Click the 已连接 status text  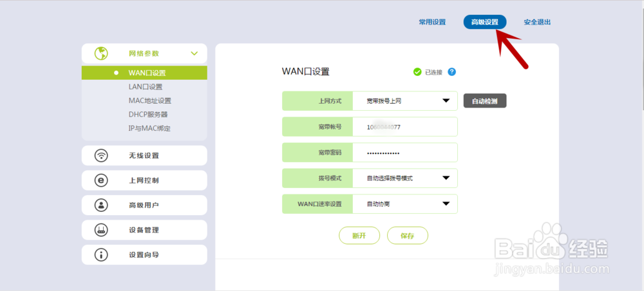[433, 72]
